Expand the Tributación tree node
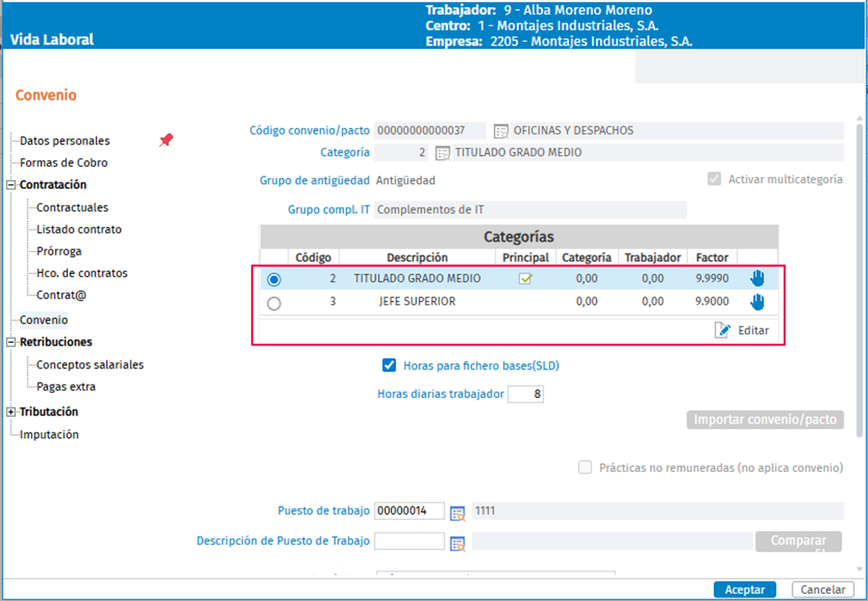The height and width of the screenshot is (601, 868). click(11, 411)
